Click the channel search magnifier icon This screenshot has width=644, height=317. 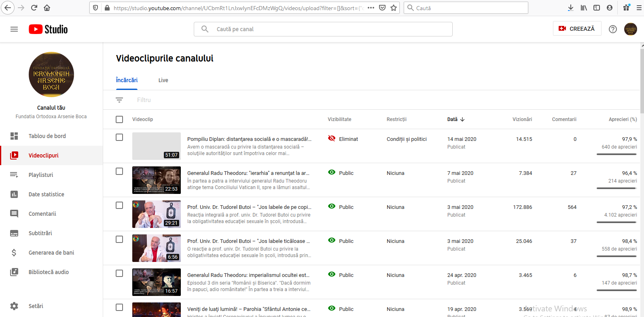[x=205, y=29]
